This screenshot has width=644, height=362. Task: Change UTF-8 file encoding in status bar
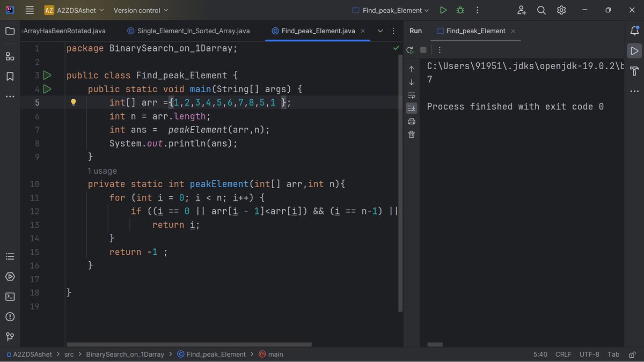589,354
